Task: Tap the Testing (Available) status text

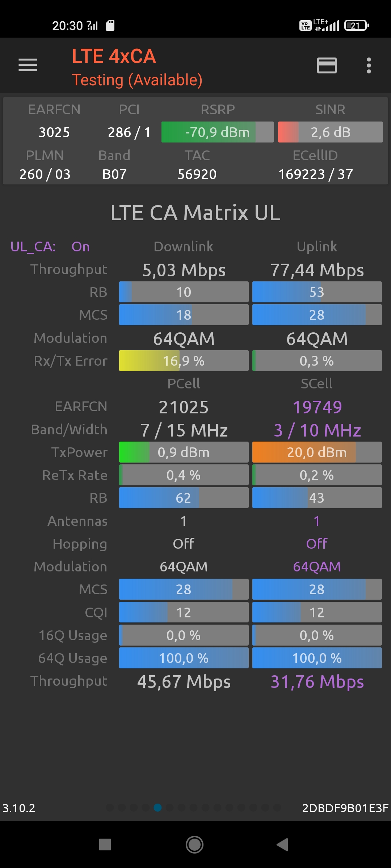Action: coord(137,80)
